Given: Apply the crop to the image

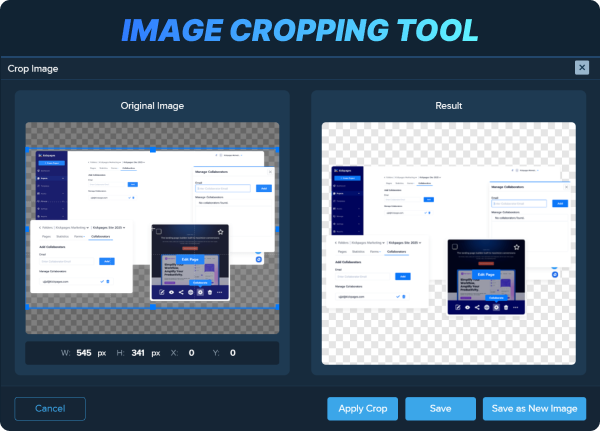Looking at the screenshot, I should tap(363, 408).
